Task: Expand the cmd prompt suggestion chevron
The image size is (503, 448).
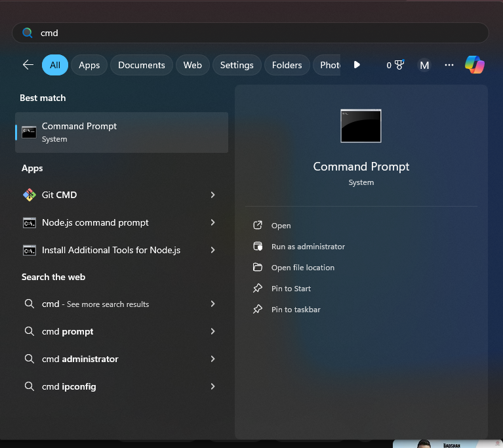Action: [212, 331]
